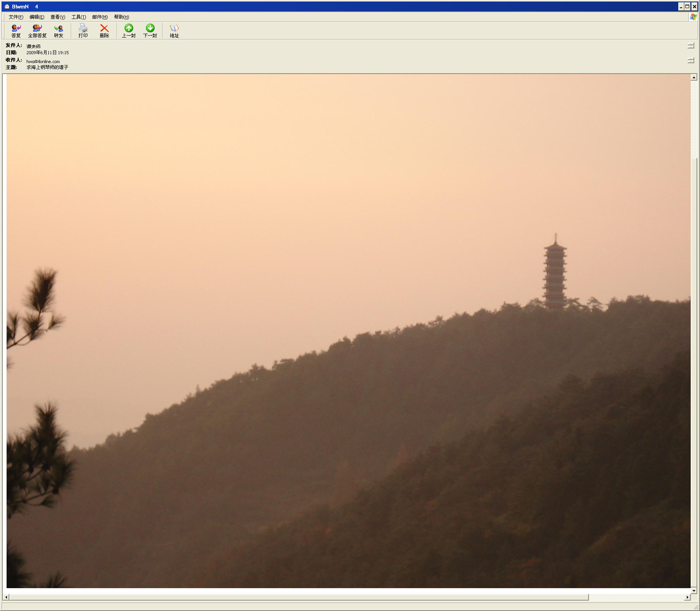
Task: Click the vertical scrollbar down arrow
Action: click(x=694, y=590)
